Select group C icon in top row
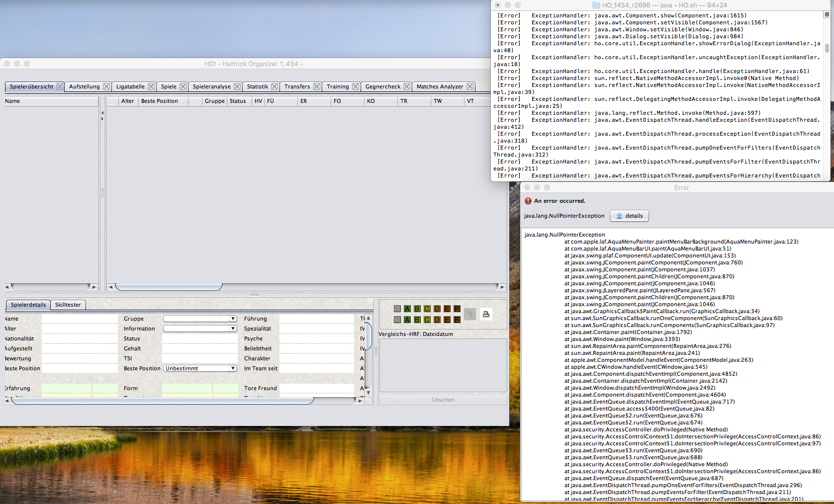 click(427, 309)
